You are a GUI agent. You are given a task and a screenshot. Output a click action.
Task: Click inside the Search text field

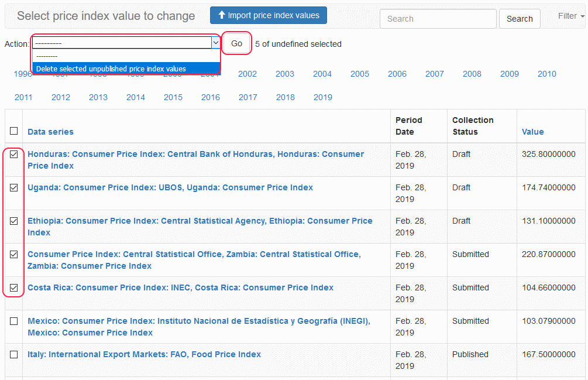[x=438, y=19]
